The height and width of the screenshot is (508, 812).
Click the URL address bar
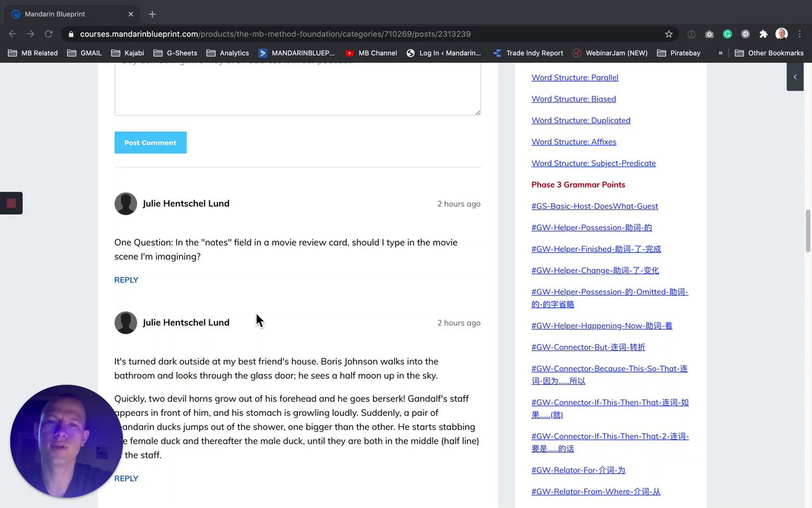pyautogui.click(x=368, y=34)
